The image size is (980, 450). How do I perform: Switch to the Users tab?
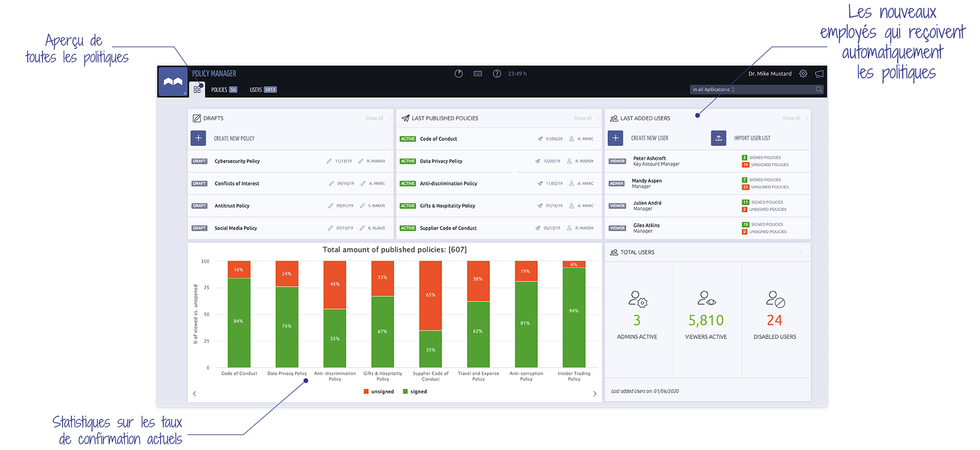tap(263, 90)
